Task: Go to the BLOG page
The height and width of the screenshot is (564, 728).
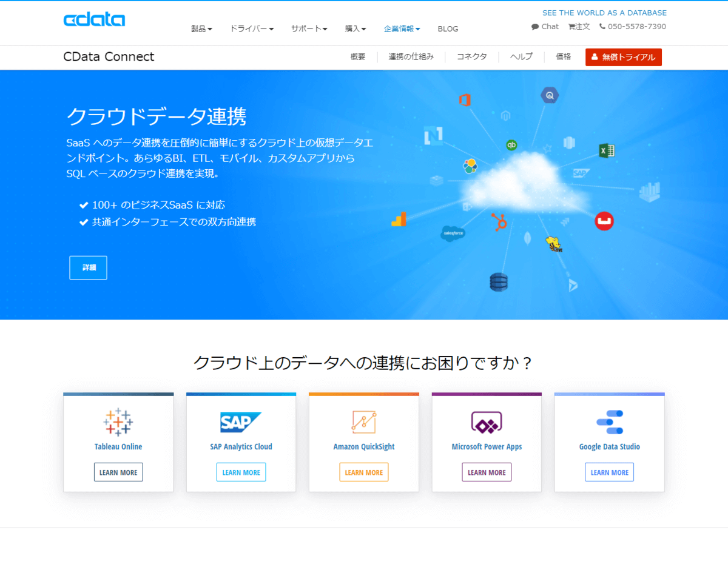Action: [x=448, y=29]
